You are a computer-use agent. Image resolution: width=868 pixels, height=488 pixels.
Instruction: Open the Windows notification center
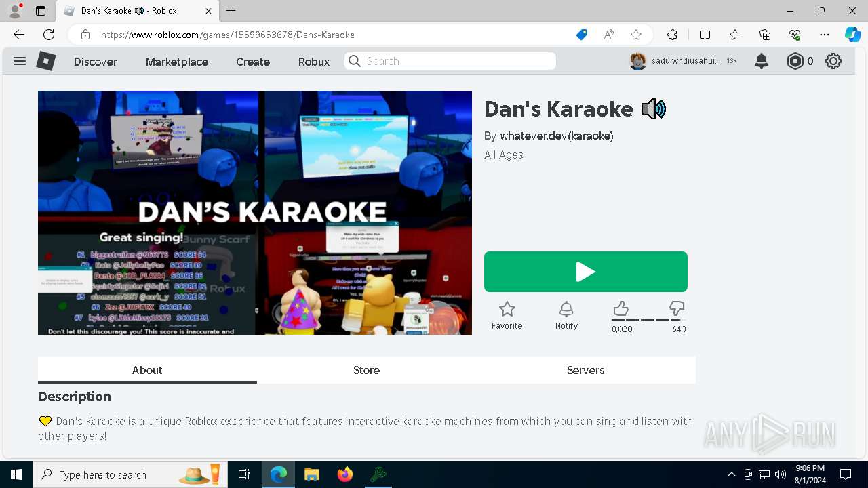coord(846,474)
